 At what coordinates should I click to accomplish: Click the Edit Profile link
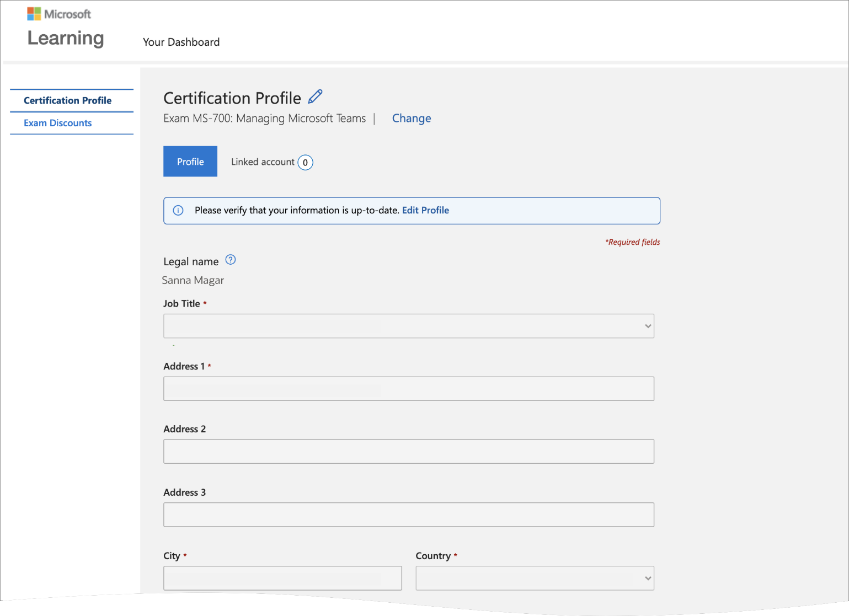point(425,210)
